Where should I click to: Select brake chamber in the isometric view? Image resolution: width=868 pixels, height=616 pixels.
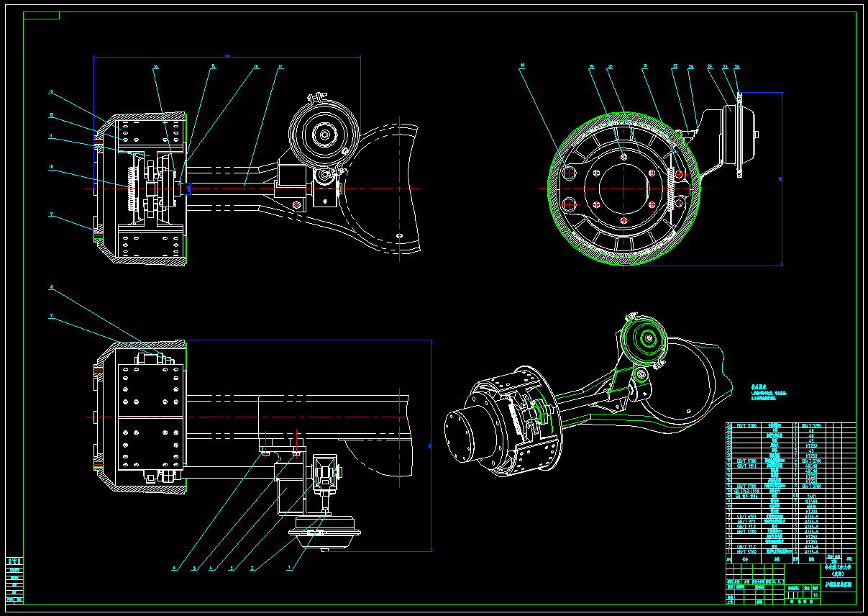click(643, 340)
